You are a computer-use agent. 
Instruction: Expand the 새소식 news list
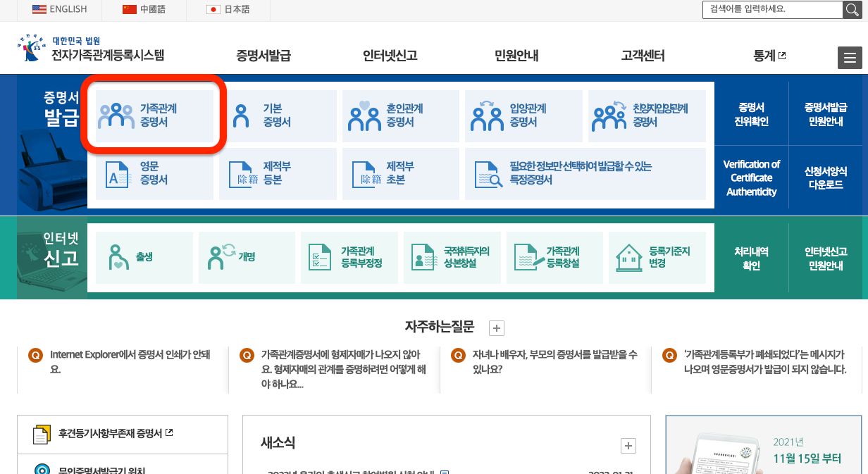coord(628,445)
